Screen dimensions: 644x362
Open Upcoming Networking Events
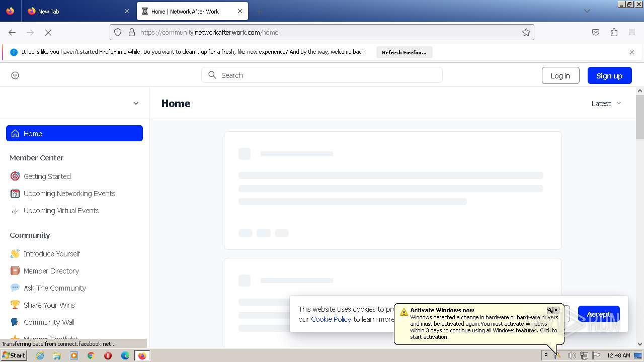[x=69, y=194]
